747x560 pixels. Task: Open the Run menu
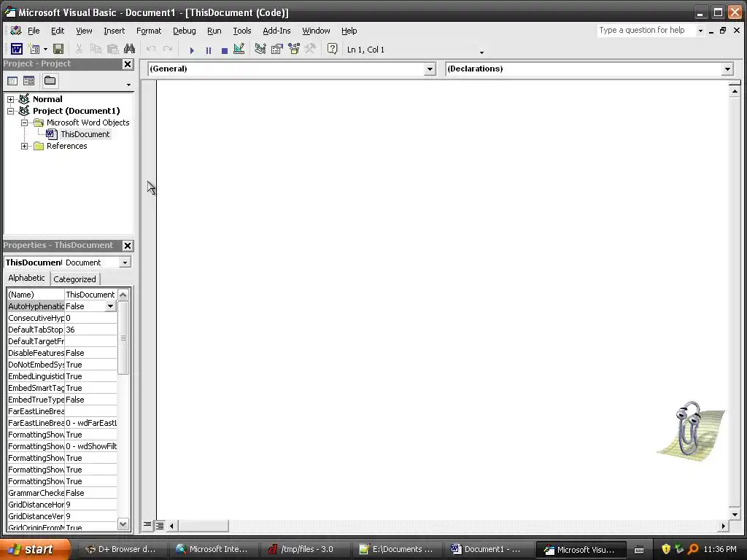pyautogui.click(x=214, y=31)
